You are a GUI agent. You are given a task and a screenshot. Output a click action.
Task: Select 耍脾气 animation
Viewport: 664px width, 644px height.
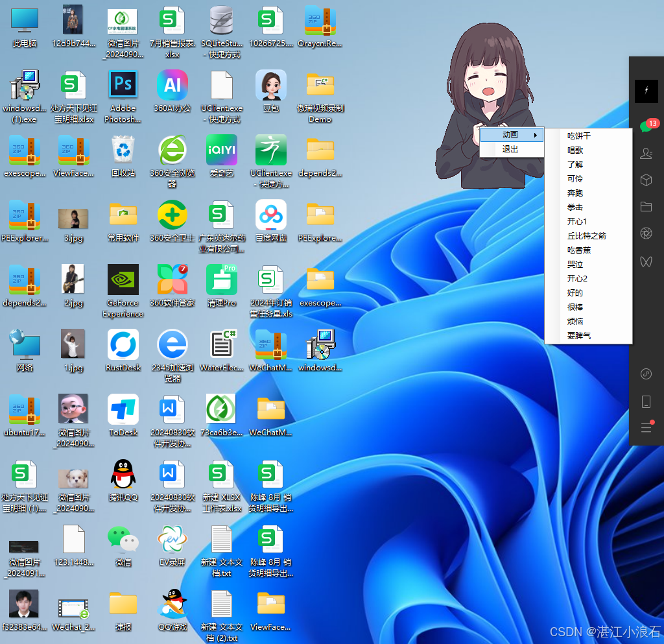pyautogui.click(x=588, y=336)
